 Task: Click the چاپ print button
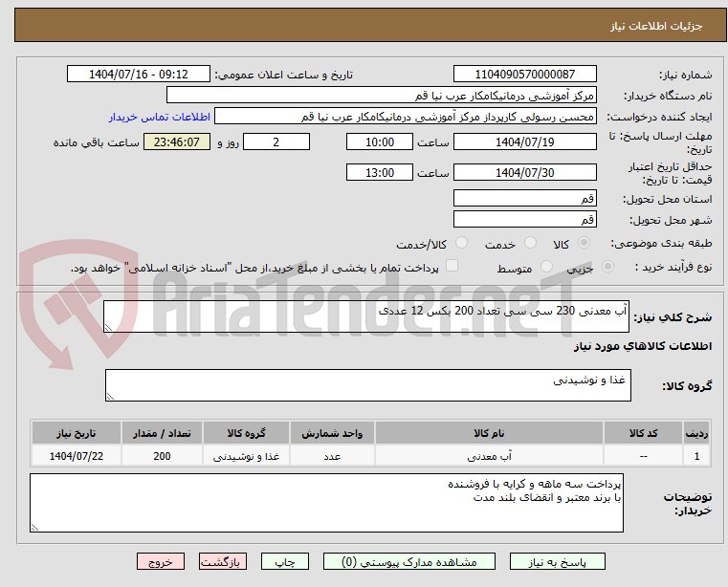[285, 561]
